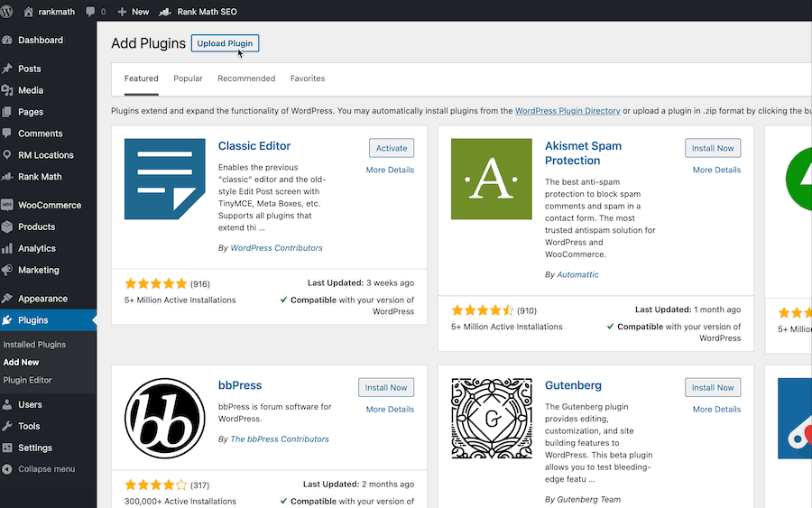Viewport: 812px width, 508px height.
Task: Click '300,000+ Active Installations' text
Action: (180, 502)
